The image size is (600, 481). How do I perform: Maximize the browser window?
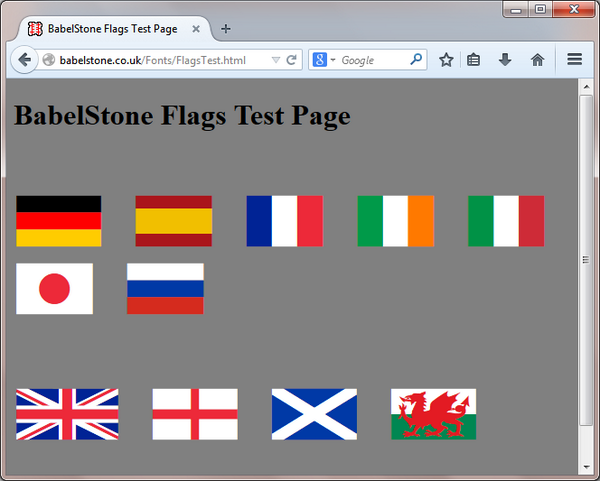540,9
